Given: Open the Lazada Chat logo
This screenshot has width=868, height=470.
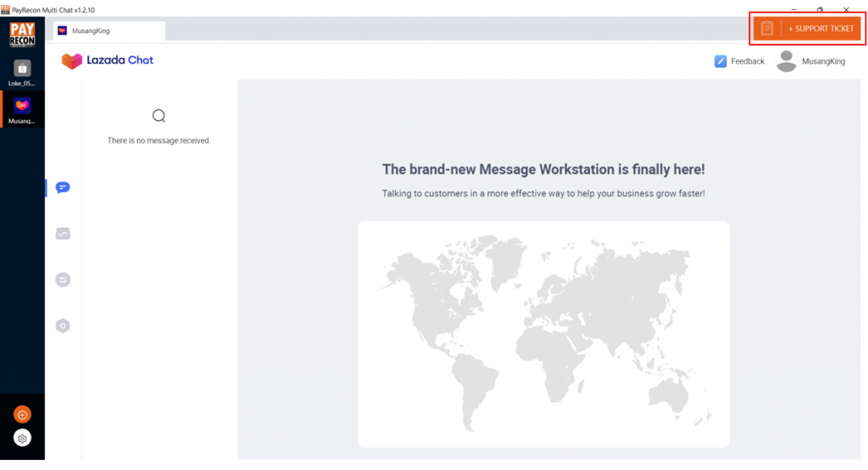Looking at the screenshot, I should click(x=108, y=60).
